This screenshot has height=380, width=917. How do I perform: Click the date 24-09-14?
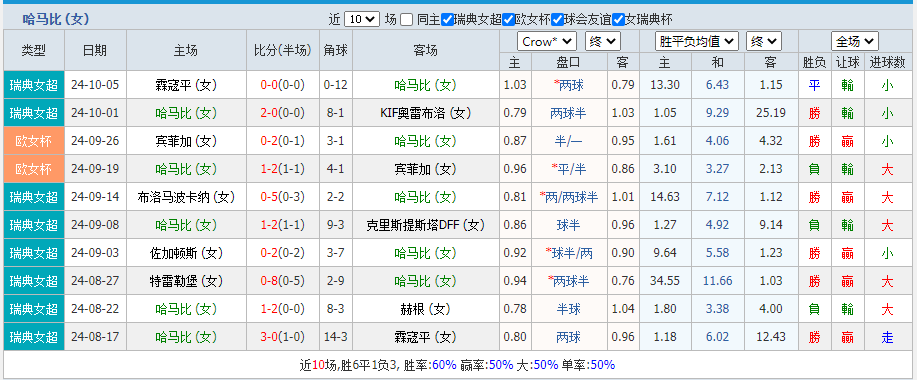pos(95,197)
